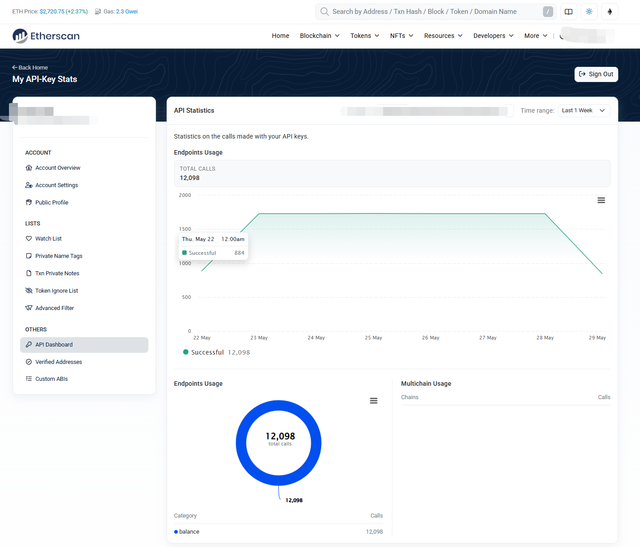Viewport: 640px width, 547px height.
Task: Open Watch List in sidebar
Action: 84,238
